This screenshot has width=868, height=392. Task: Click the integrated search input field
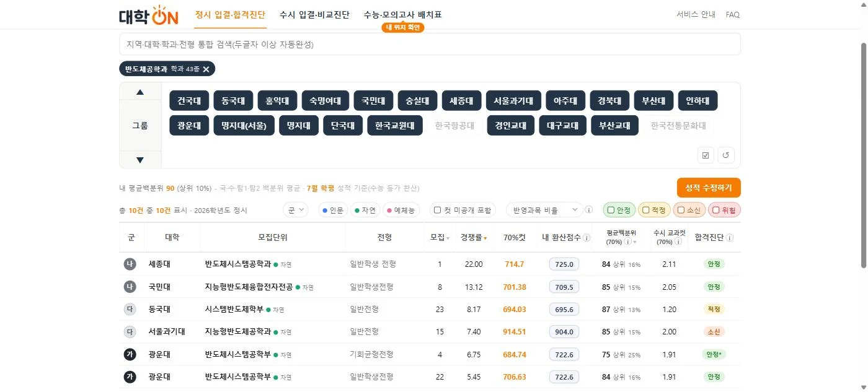(430, 45)
